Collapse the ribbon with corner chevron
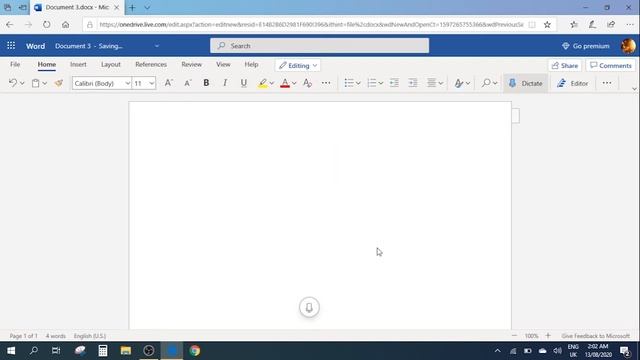 click(634, 89)
